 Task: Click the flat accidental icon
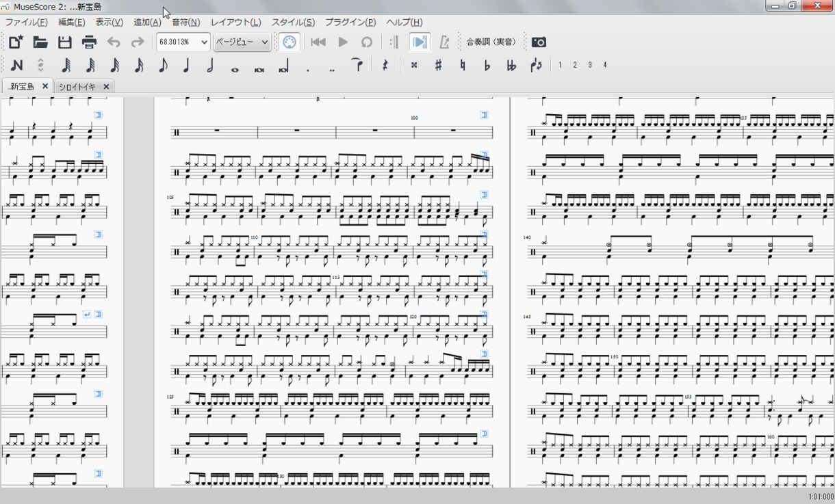[x=487, y=66]
